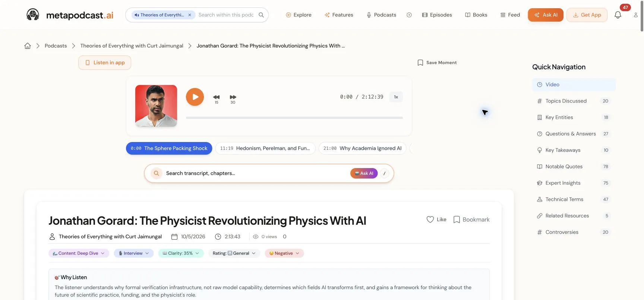Go to Notable Quotes section

click(x=574, y=167)
